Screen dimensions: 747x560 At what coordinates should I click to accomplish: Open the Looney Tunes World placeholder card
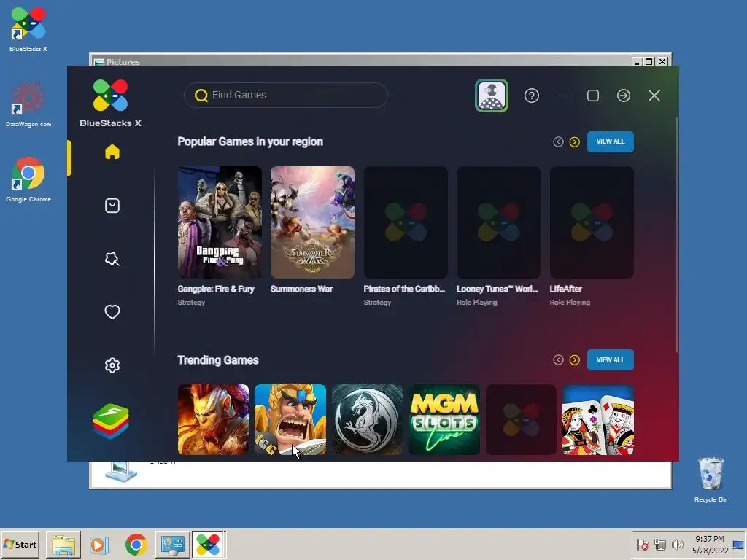click(x=498, y=222)
